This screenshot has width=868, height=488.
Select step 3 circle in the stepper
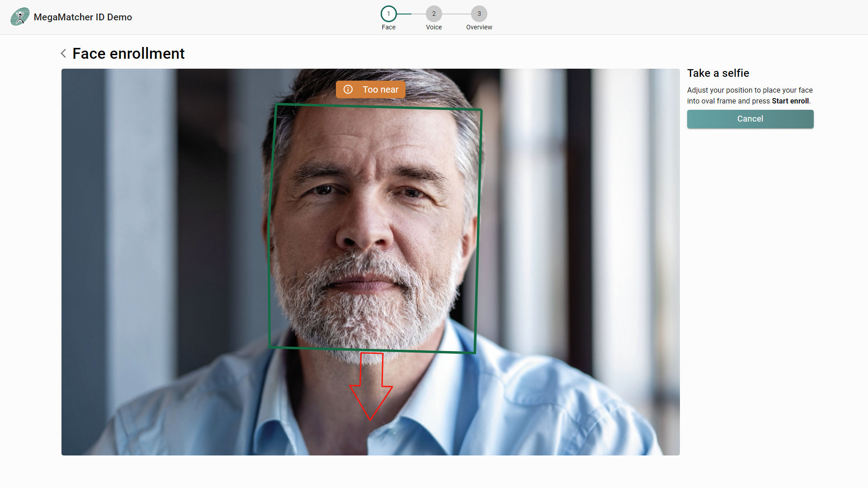(x=479, y=14)
